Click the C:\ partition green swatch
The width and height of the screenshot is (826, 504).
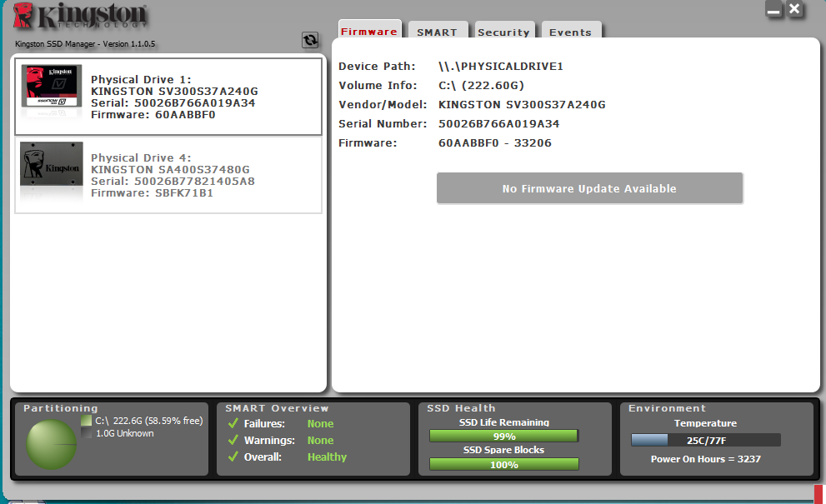coord(87,420)
